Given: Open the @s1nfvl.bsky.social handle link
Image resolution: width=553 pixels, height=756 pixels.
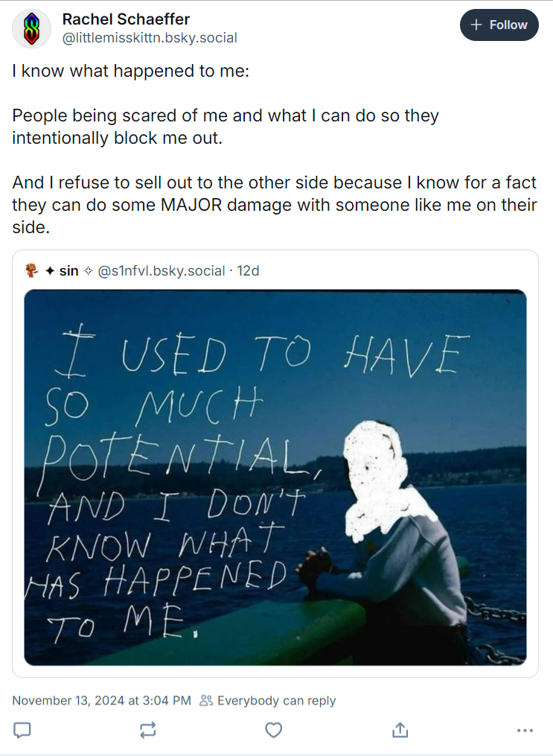Looking at the screenshot, I should point(162,270).
